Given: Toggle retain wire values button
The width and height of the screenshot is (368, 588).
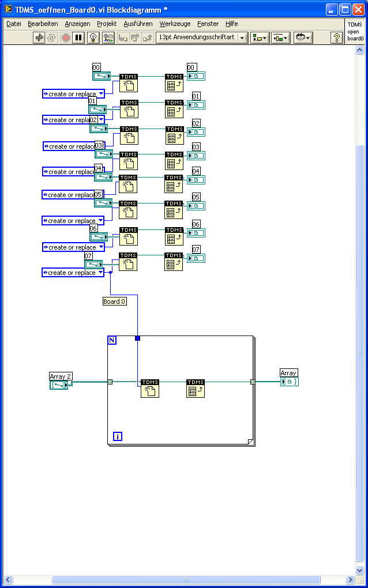Looking at the screenshot, I should point(108,37).
